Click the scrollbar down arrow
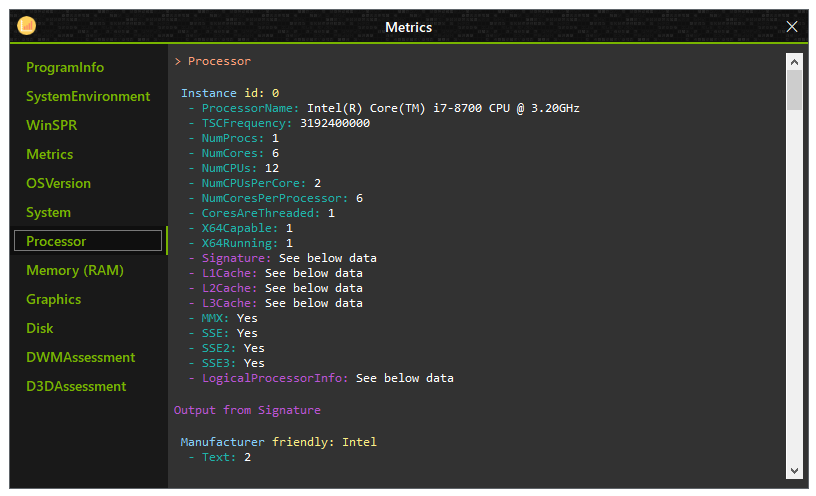The height and width of the screenshot is (496, 816). click(x=794, y=470)
